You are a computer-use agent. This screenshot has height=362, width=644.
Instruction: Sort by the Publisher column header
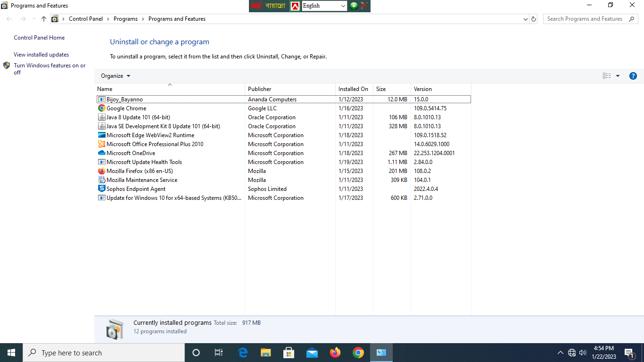pos(290,89)
